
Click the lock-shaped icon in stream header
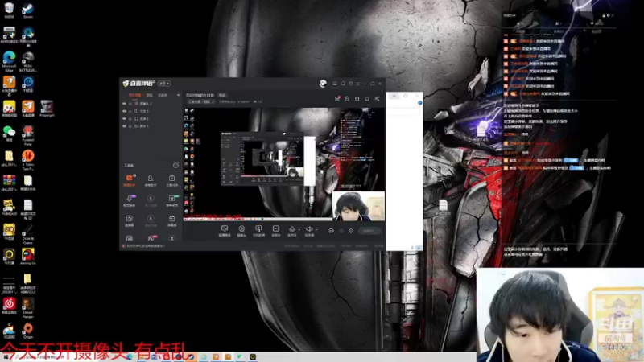click(x=347, y=98)
